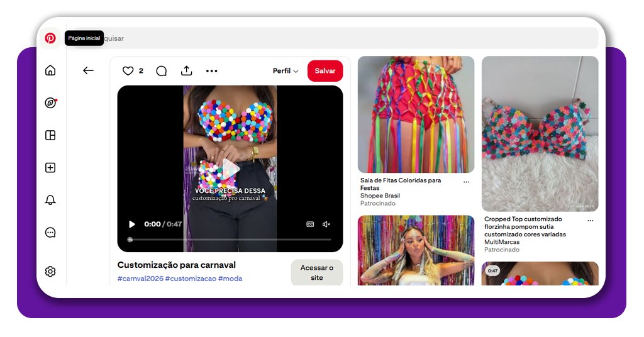The height and width of the screenshot is (337, 644).
Task: Click the video progress bar
Action: click(x=230, y=240)
